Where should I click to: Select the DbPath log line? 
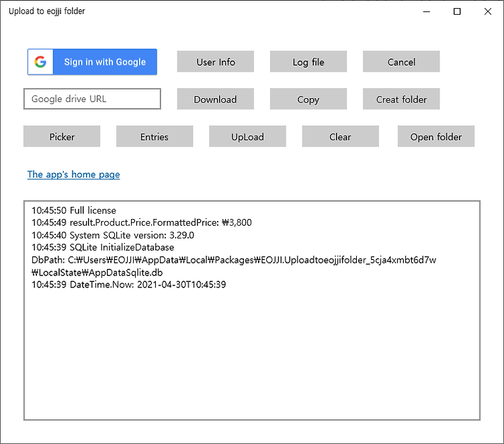click(x=234, y=260)
